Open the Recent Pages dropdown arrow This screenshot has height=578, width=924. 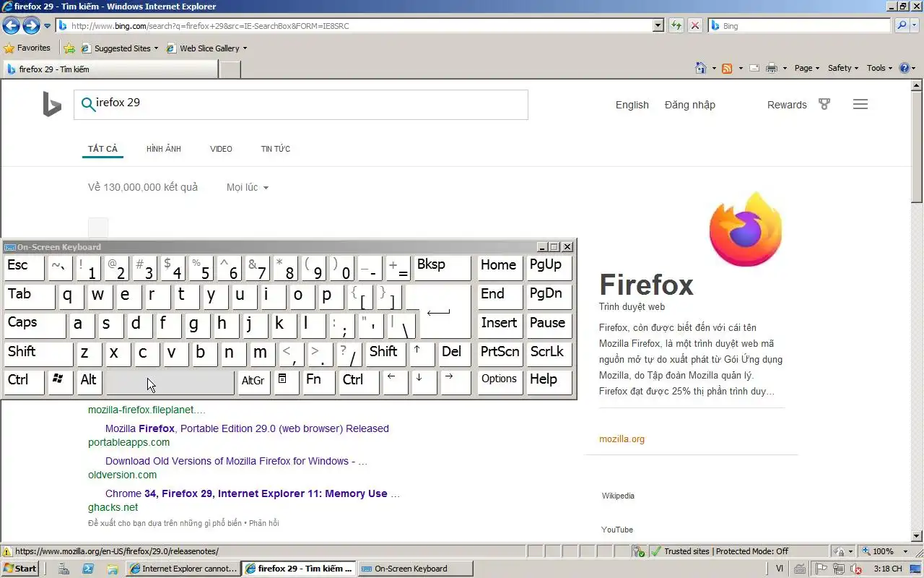[47, 26]
